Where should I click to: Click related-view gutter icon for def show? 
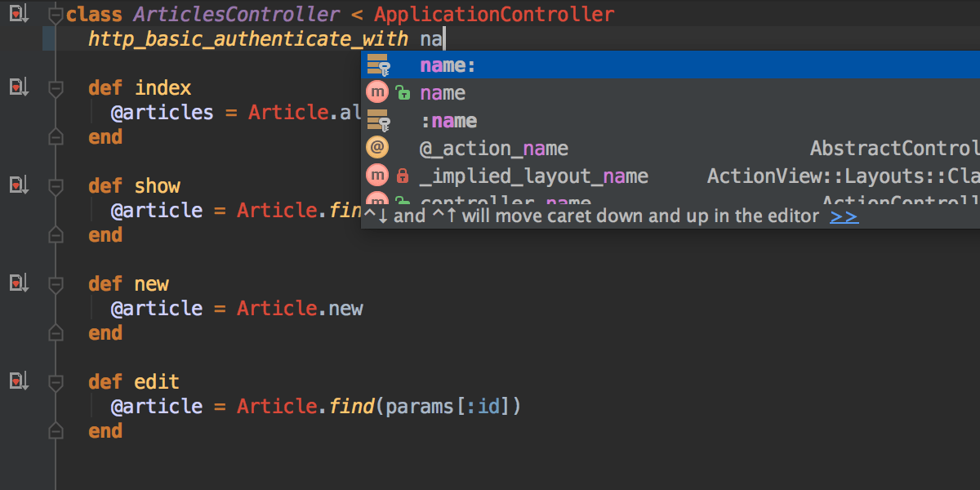click(x=19, y=185)
